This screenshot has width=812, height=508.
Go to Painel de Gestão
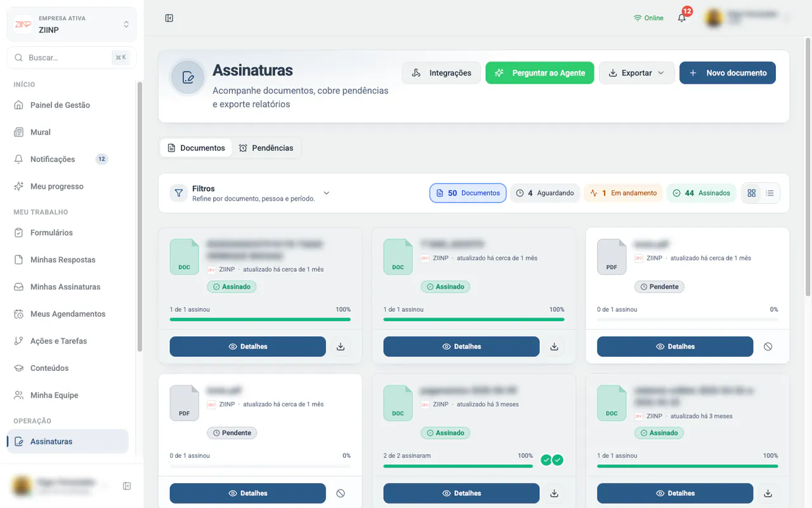coord(68,105)
